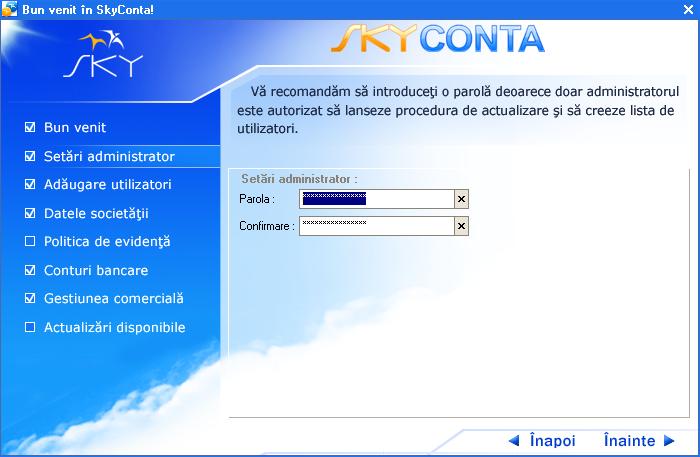This screenshot has width=700, height=457.
Task: Clear the Parola password field with X
Action: [461, 199]
